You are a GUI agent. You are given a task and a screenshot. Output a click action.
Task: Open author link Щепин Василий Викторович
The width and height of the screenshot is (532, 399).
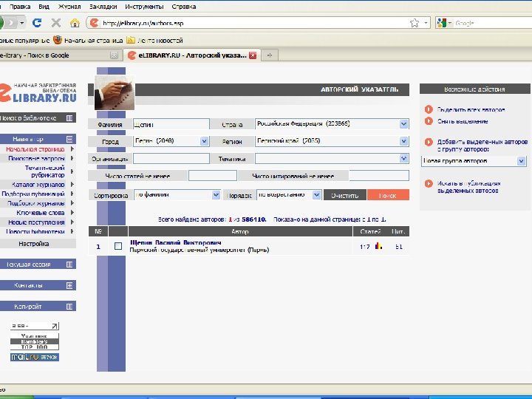point(175,242)
